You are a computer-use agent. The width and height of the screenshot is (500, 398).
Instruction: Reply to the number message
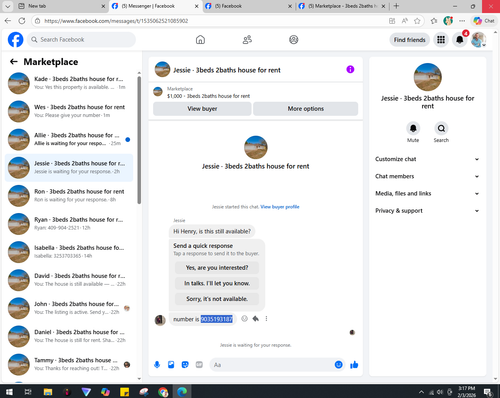tap(256, 319)
